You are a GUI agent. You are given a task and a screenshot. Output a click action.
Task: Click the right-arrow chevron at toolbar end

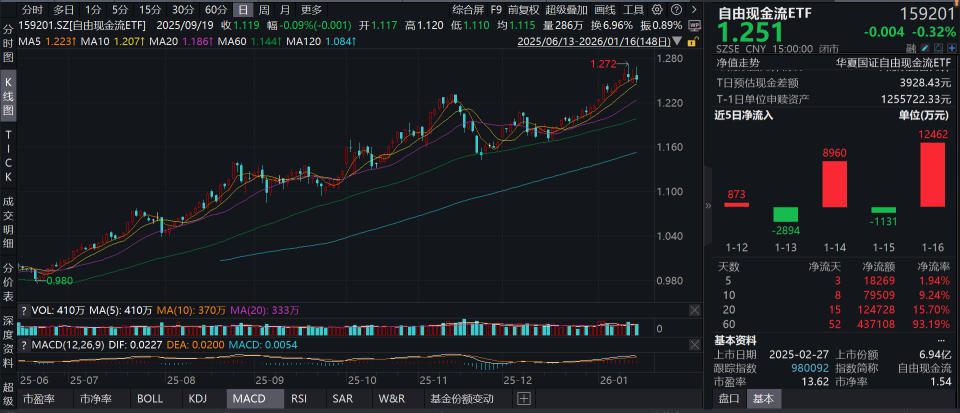(x=692, y=10)
